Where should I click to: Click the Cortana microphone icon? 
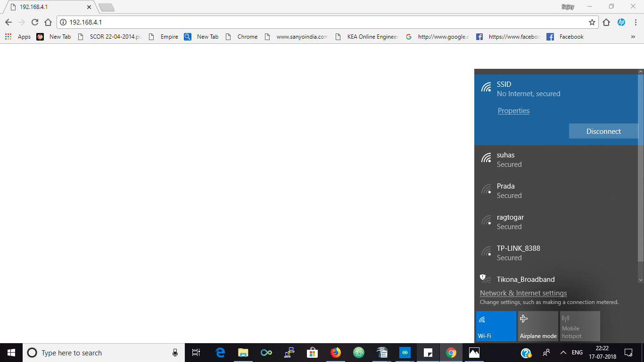(x=175, y=353)
